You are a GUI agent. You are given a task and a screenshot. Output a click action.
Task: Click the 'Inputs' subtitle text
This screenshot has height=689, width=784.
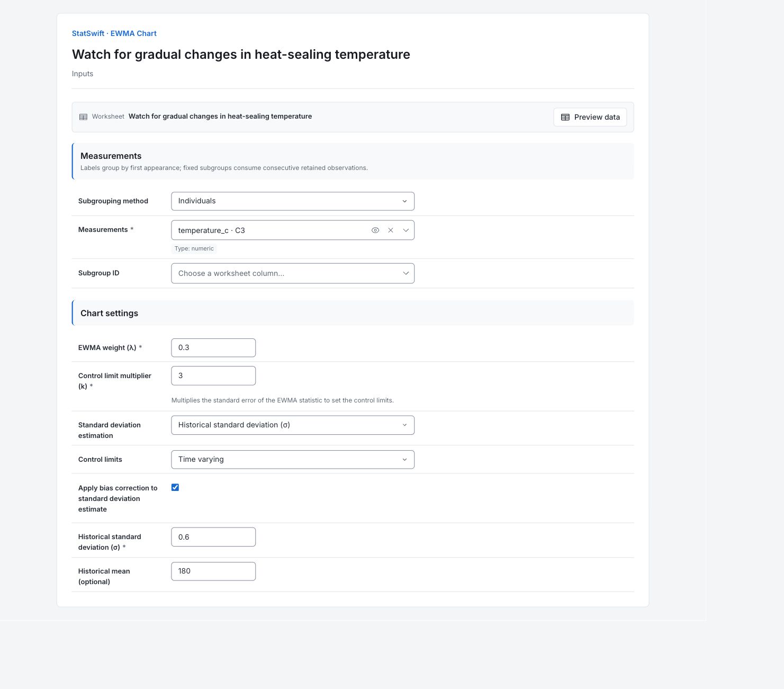click(83, 74)
